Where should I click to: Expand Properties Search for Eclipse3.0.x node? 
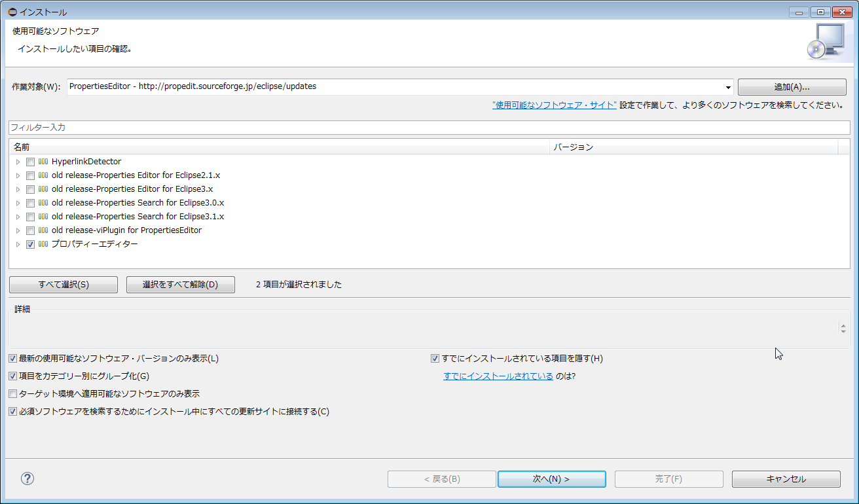[18, 203]
